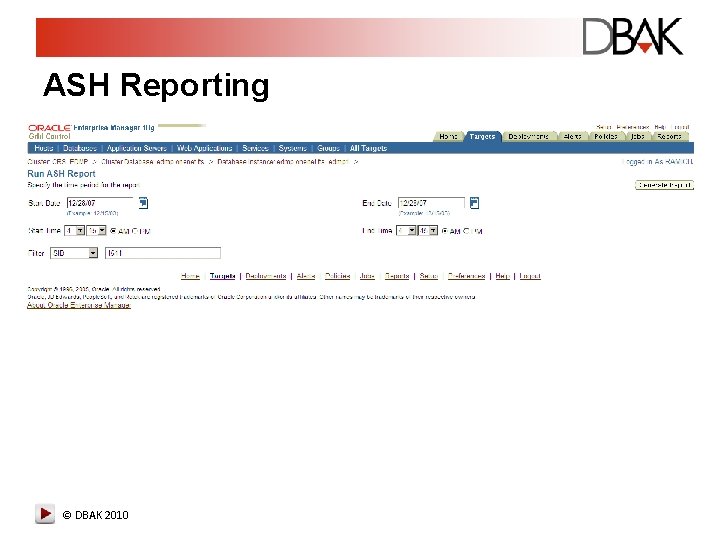This screenshot has height=540, width=720.
Task: Click the footer Targets link
Action: coord(223,276)
